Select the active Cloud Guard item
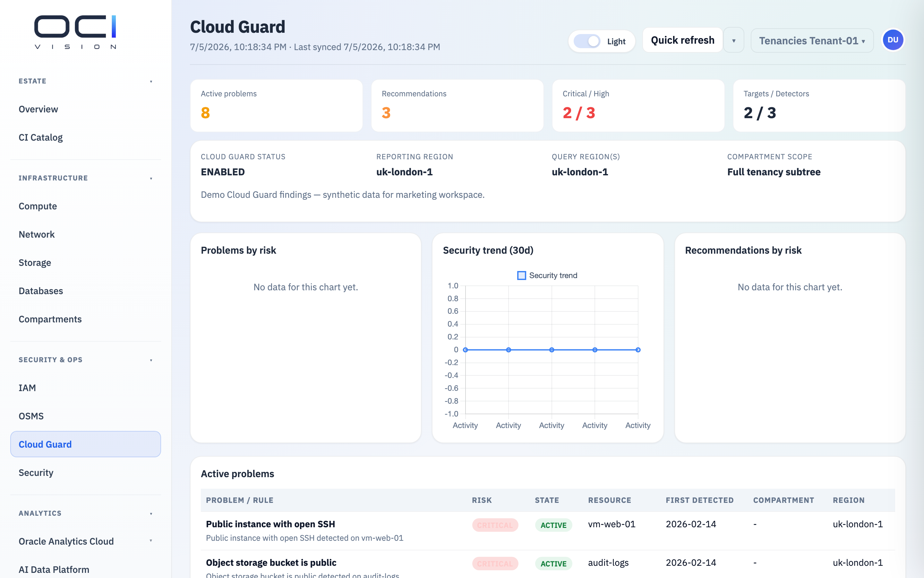Viewport: 924px width, 578px height. click(86, 444)
